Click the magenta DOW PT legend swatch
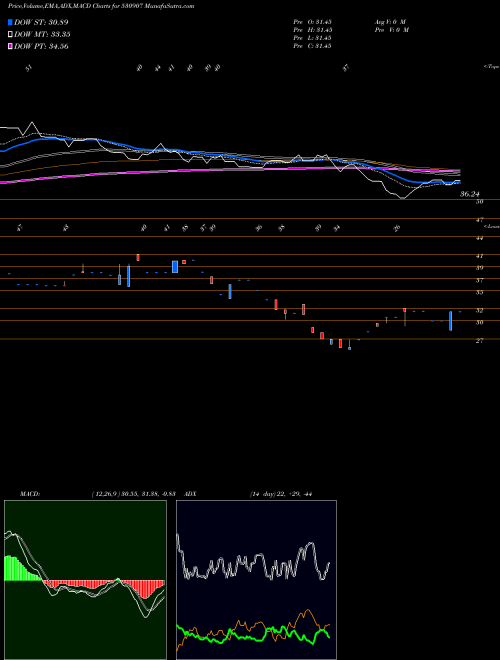 click(x=10, y=46)
